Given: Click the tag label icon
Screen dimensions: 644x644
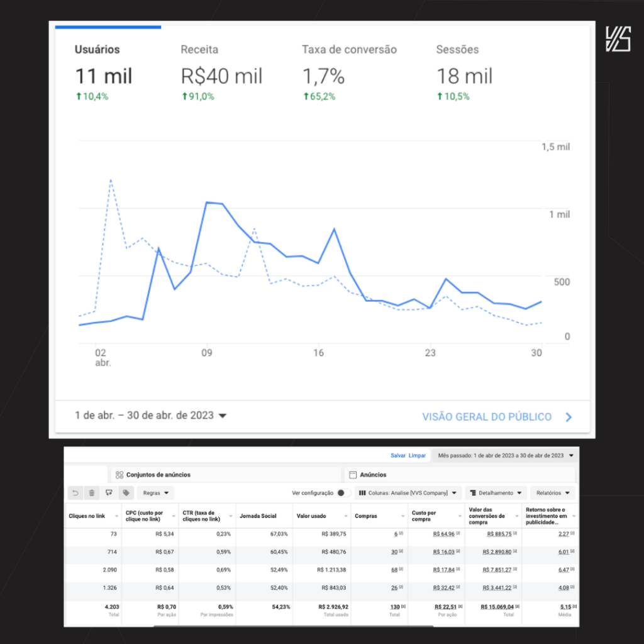Looking at the screenshot, I should tap(126, 493).
